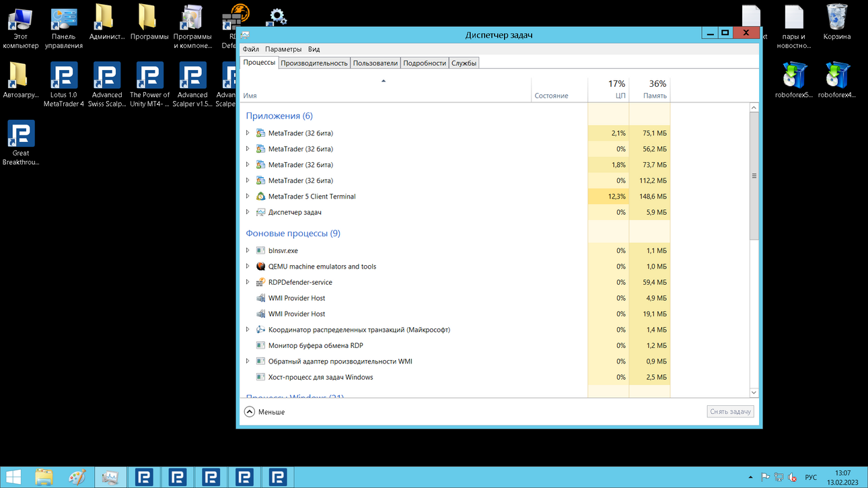The width and height of the screenshot is (868, 488).
Task: Click the scrollbar down arrow in process list
Action: pos(754,392)
